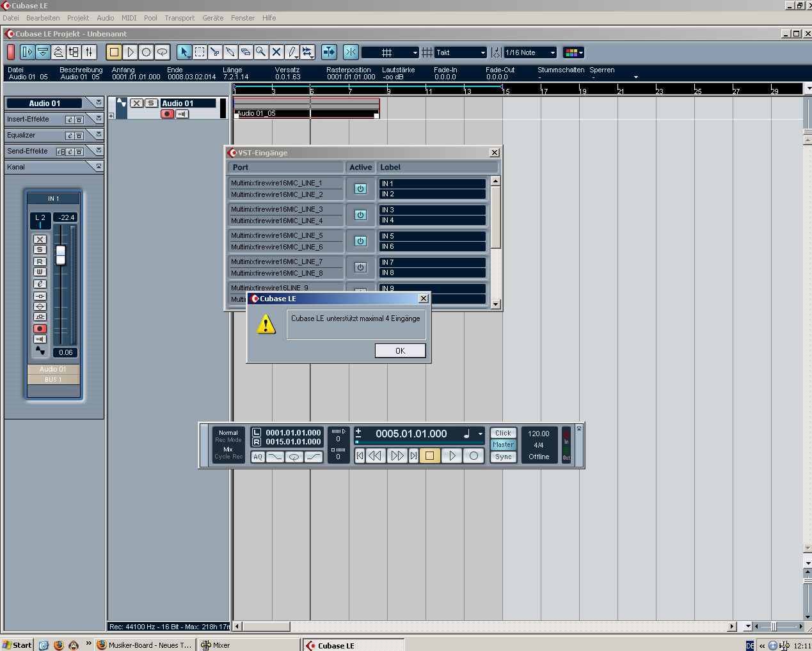812x651 pixels.
Task: Solo Audio 01 in the track list
Action: [x=151, y=103]
